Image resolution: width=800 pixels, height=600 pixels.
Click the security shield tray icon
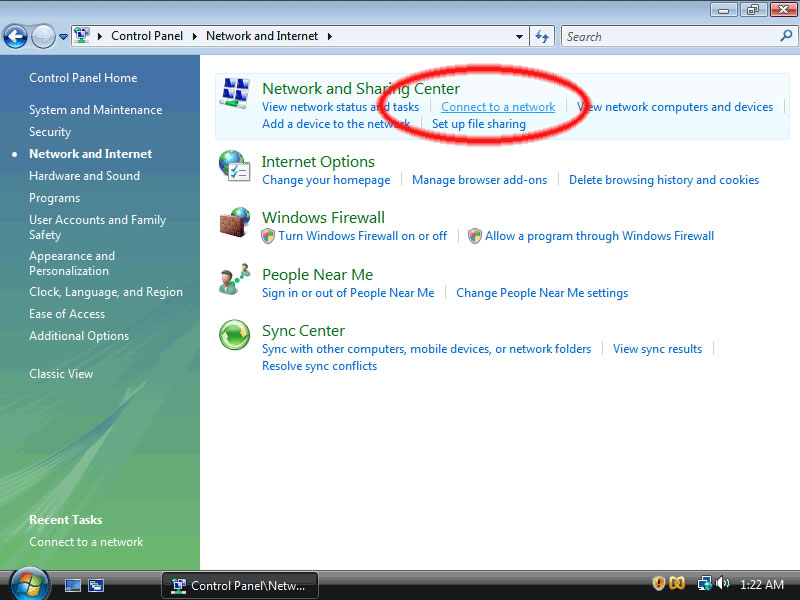click(659, 584)
